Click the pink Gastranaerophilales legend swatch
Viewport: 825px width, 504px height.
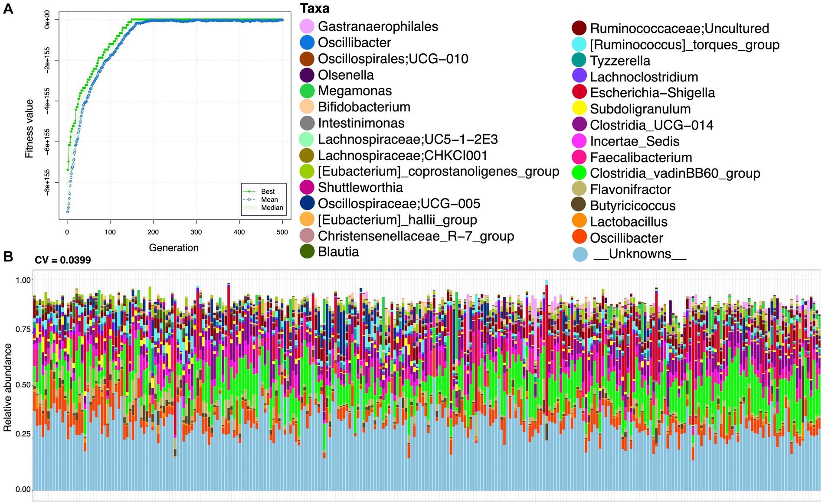click(x=307, y=26)
